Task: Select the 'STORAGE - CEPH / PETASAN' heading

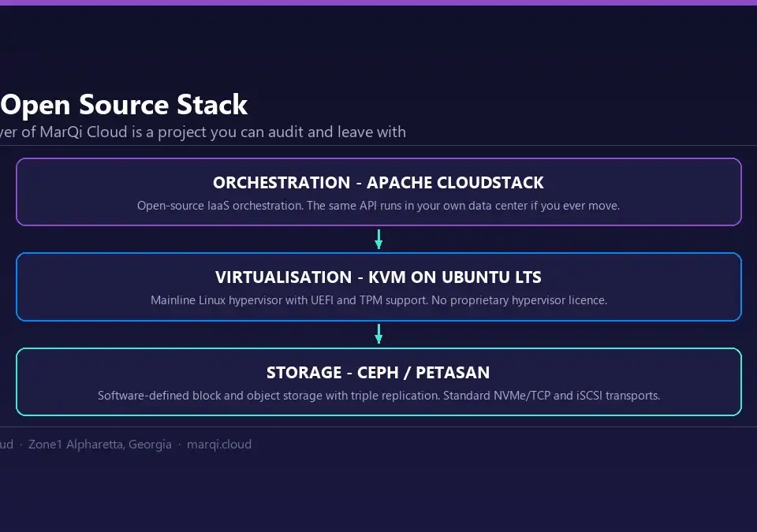Action: [378, 372]
